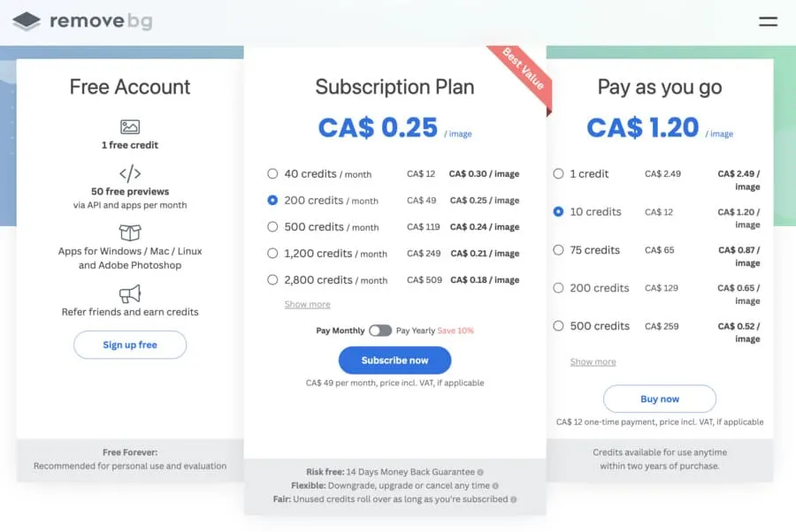
Task: Pick the 1 credit pay-as-you-go option
Action: (558, 173)
